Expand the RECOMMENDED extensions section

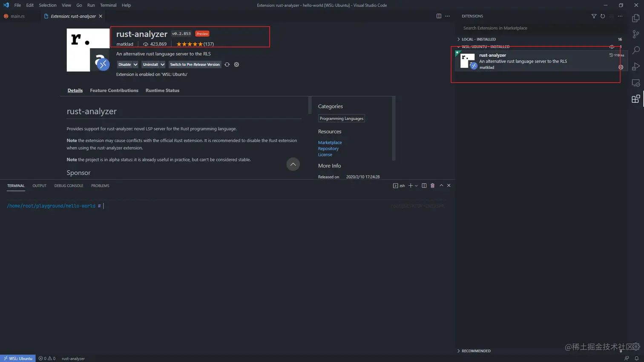click(x=458, y=350)
